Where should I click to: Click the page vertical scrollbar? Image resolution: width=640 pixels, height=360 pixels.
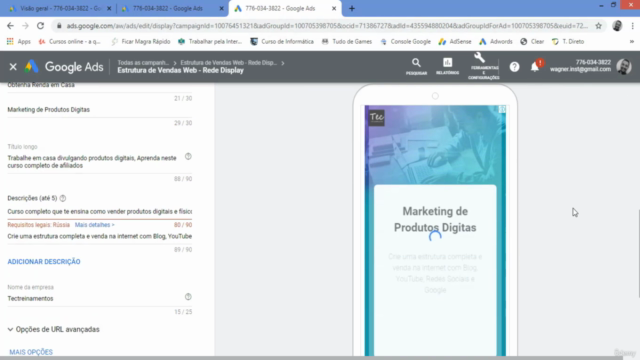[638, 253]
